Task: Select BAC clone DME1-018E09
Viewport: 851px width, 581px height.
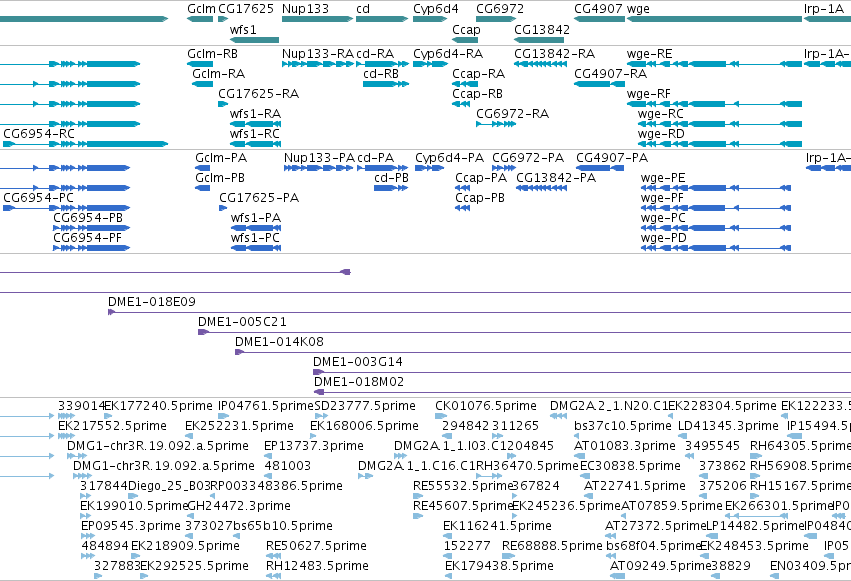Action: coord(151,302)
